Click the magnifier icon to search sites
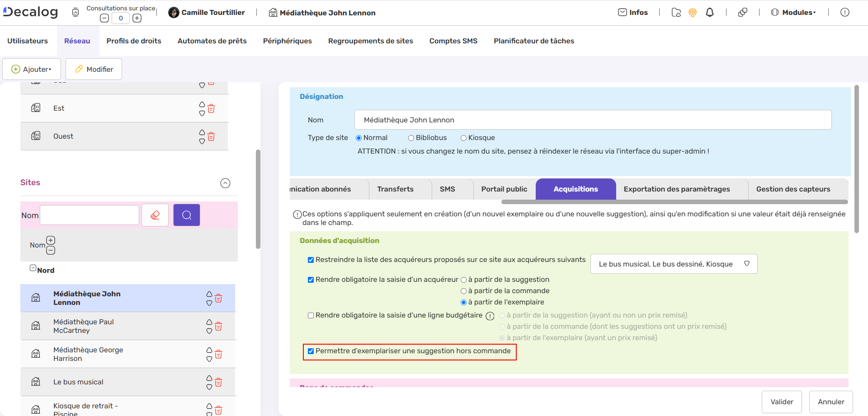The width and height of the screenshot is (868, 416). (186, 215)
